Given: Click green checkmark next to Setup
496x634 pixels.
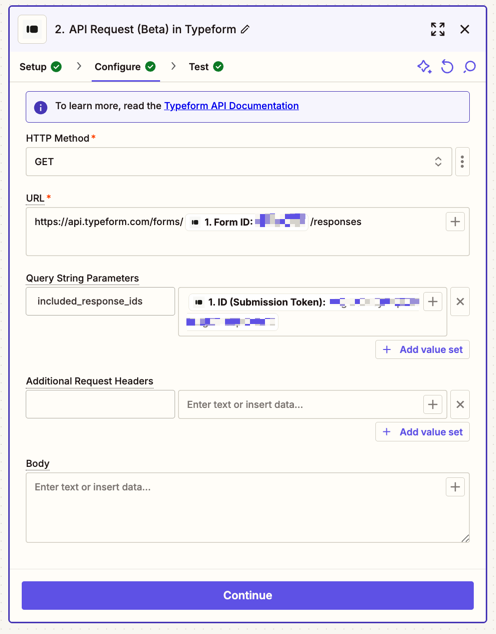Looking at the screenshot, I should pos(56,67).
